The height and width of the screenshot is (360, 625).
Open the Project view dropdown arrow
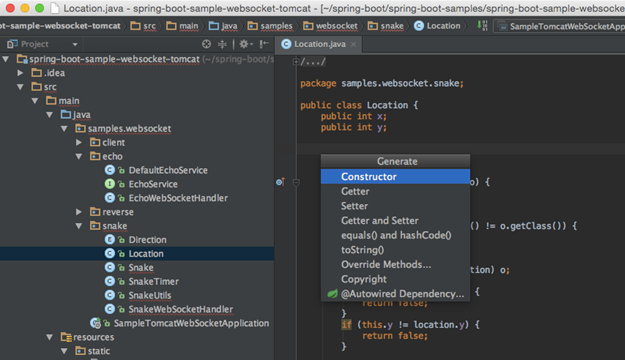(75, 44)
